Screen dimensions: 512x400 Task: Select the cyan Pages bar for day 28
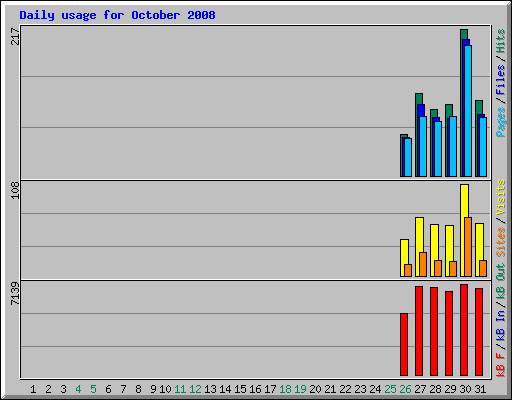click(438, 149)
